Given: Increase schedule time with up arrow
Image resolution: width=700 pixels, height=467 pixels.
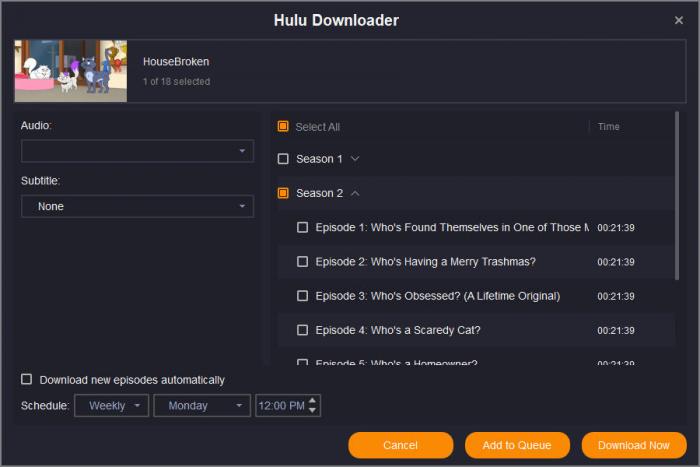Looking at the screenshot, I should coord(313,400).
